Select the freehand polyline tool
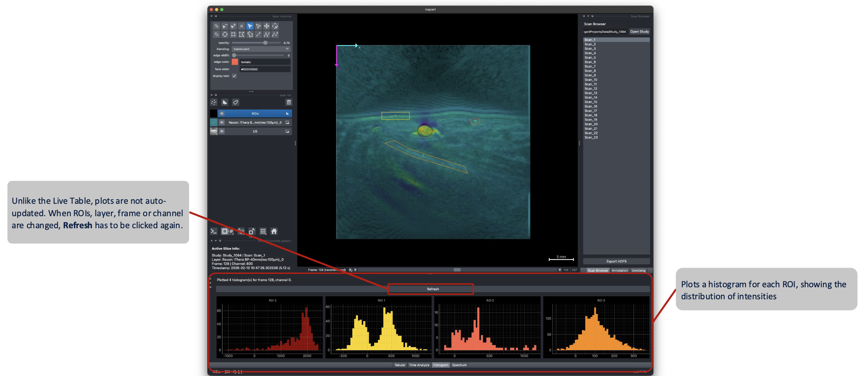This screenshot has width=868, height=376. (x=275, y=34)
